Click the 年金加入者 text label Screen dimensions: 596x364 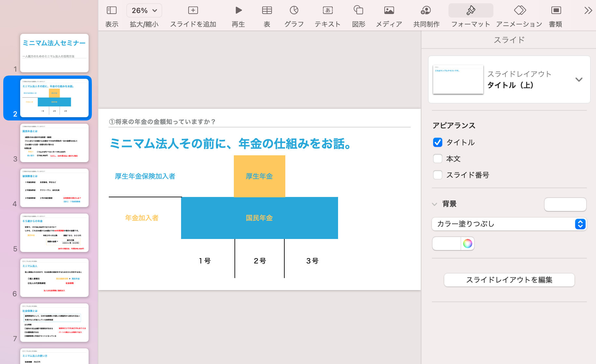click(142, 218)
